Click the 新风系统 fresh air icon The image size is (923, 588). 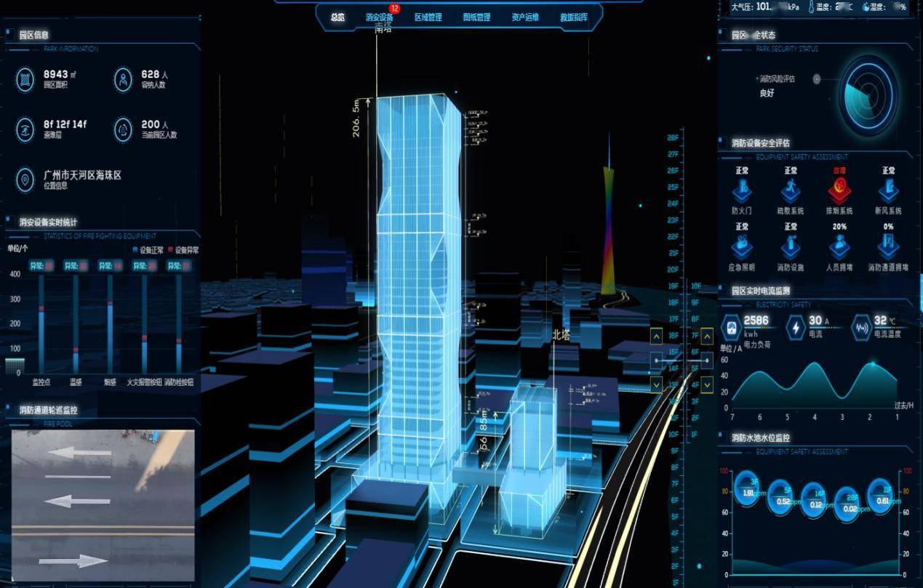pyautogui.click(x=888, y=191)
